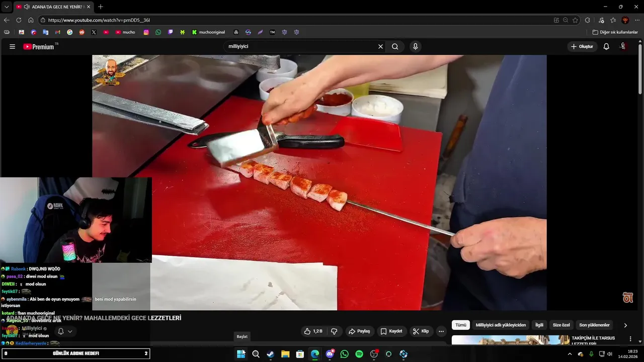Select the Son yüklenenler filter chip
644x362 pixels.
pos(594,325)
